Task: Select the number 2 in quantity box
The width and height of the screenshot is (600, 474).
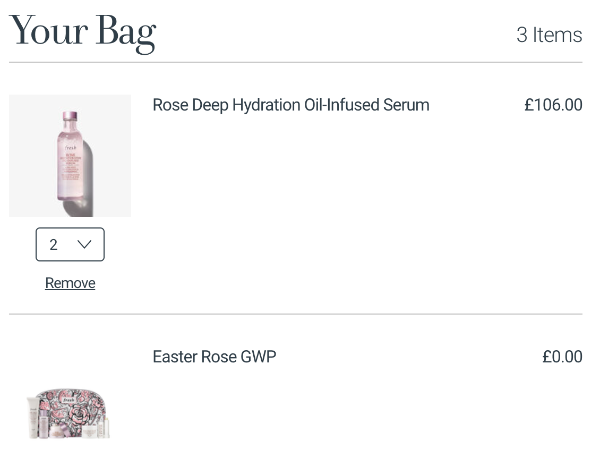Action: (54, 244)
